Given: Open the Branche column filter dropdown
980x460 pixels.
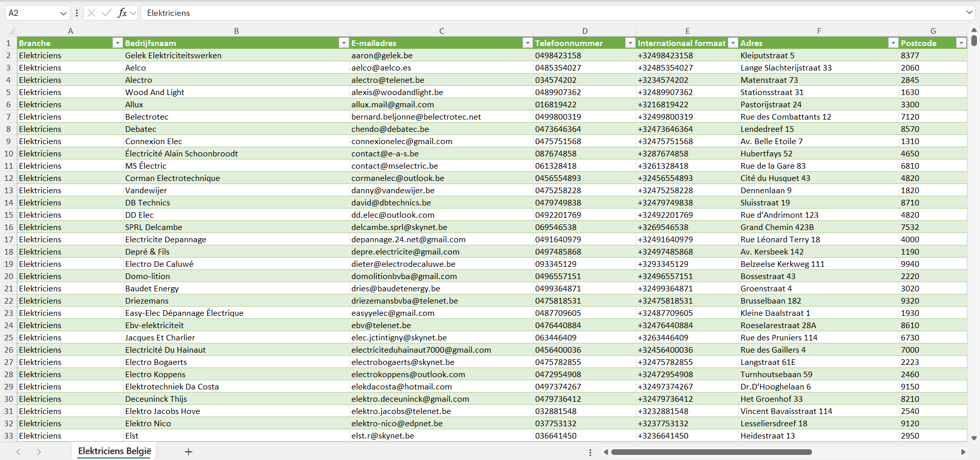Looking at the screenshot, I should point(117,43).
